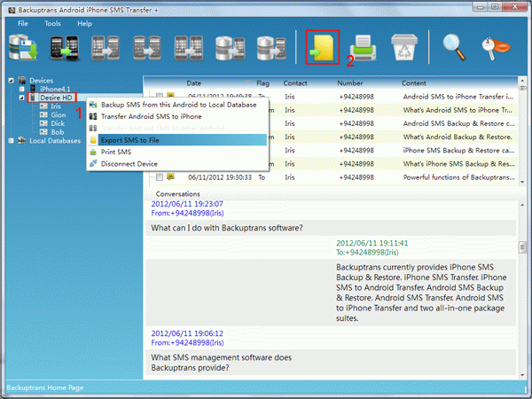Click 'What can I do with Backuptrans software?' message
532x399 pixels.
[x=227, y=228]
